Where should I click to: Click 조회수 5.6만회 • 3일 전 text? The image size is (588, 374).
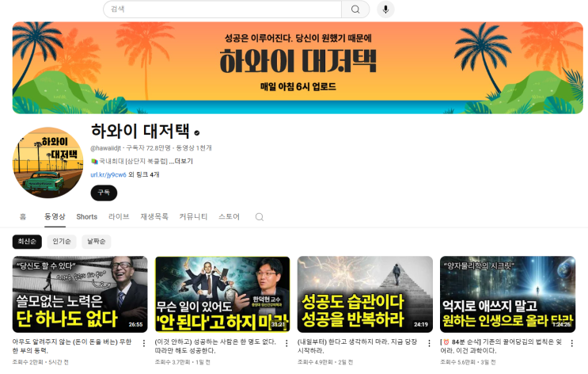468,362
